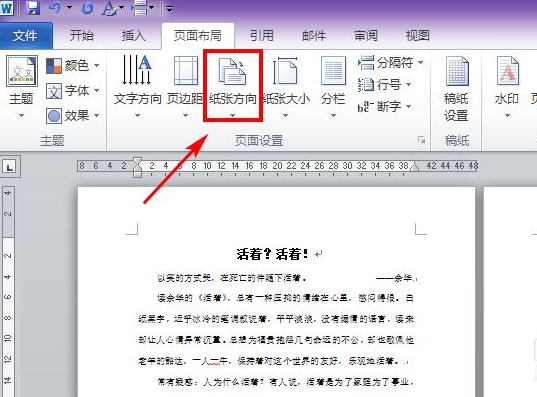This screenshot has width=537, height=397.
Task: Open the undo history dropdown arrow
Action: pyautogui.click(x=70, y=8)
